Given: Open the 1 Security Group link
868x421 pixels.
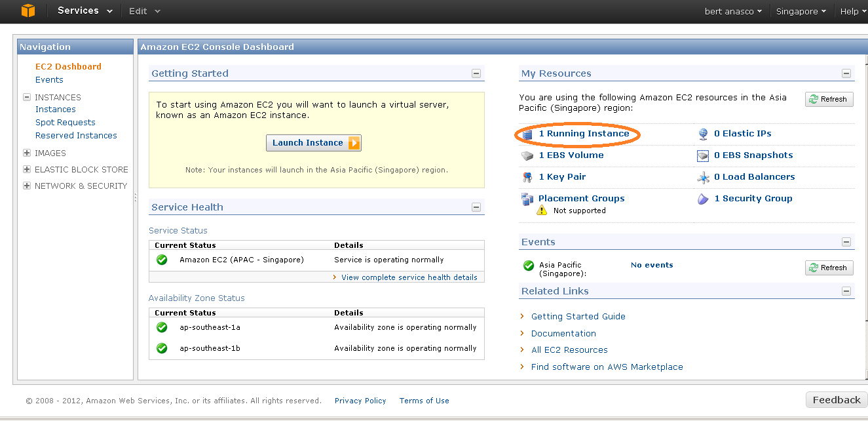Looking at the screenshot, I should [753, 198].
